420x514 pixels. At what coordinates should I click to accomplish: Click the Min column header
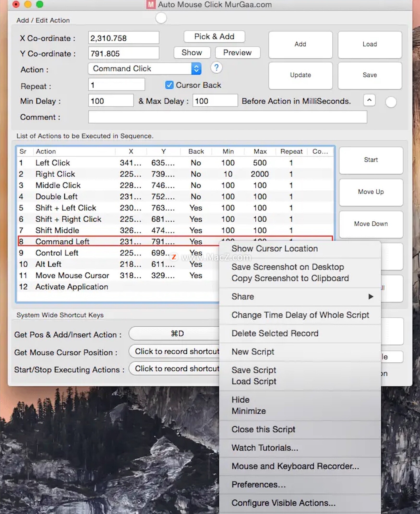coord(228,152)
